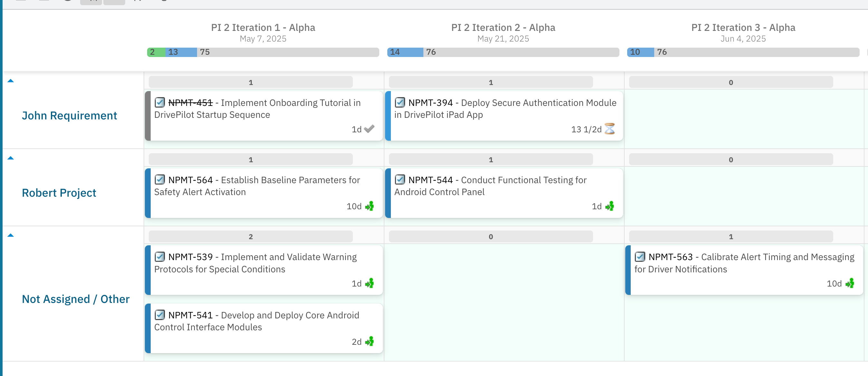Viewport: 868px width, 376px height.
Task: Click the green status icon on NPMT-564
Action: click(x=369, y=206)
